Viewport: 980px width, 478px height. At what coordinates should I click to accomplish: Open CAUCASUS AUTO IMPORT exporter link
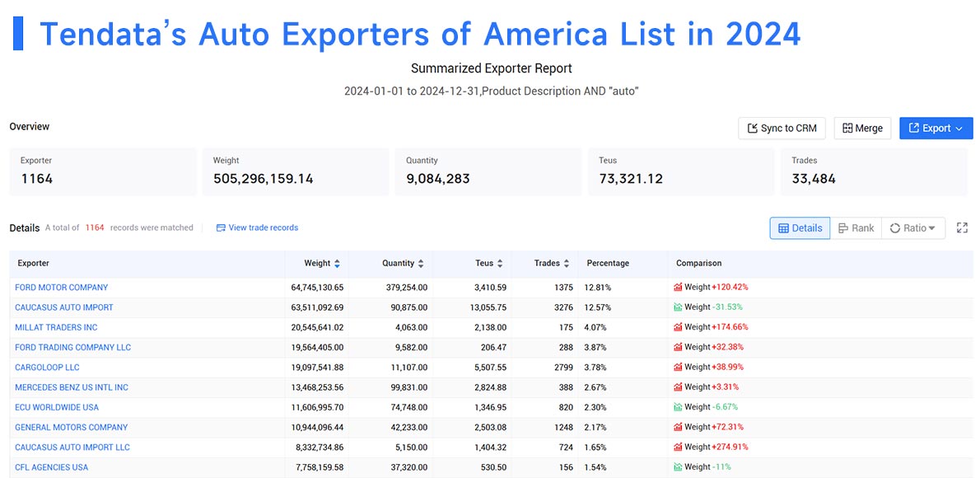click(x=63, y=307)
